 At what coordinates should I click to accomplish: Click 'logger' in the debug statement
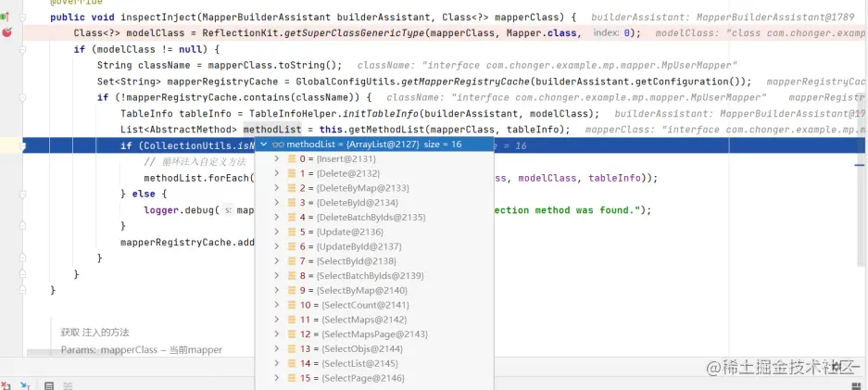click(x=161, y=210)
